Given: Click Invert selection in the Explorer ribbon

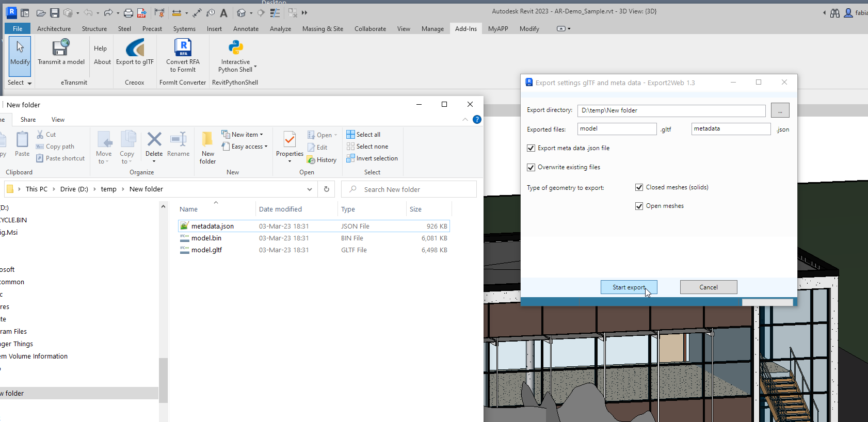Looking at the screenshot, I should coord(372,158).
